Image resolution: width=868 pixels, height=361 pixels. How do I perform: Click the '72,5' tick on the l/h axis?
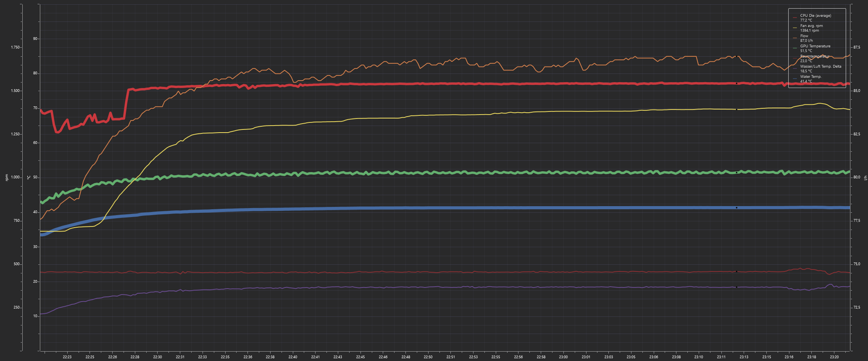tap(857, 308)
